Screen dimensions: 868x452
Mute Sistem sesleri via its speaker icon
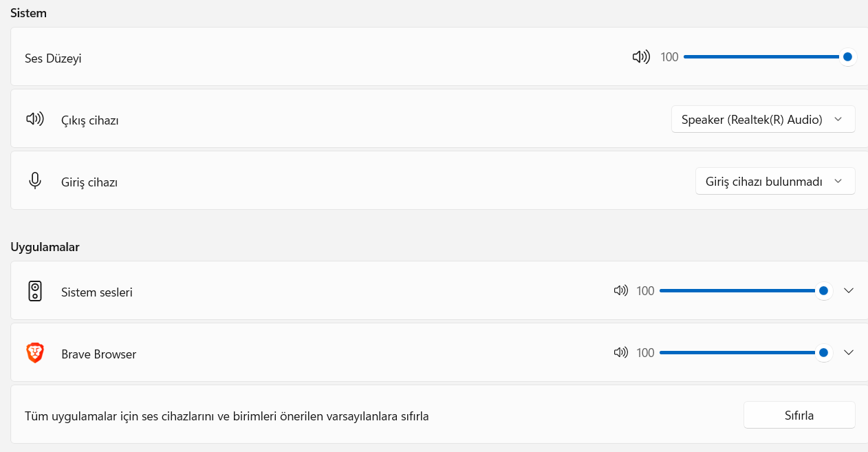pos(621,291)
